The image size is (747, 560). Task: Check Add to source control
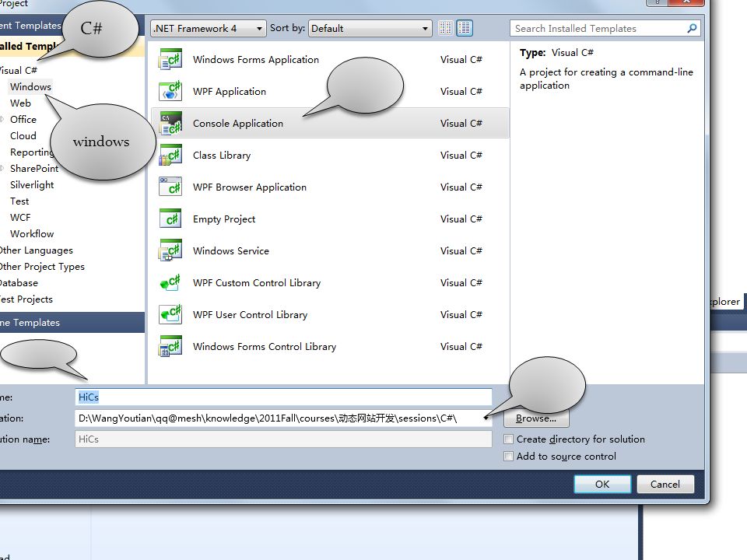[x=508, y=457]
